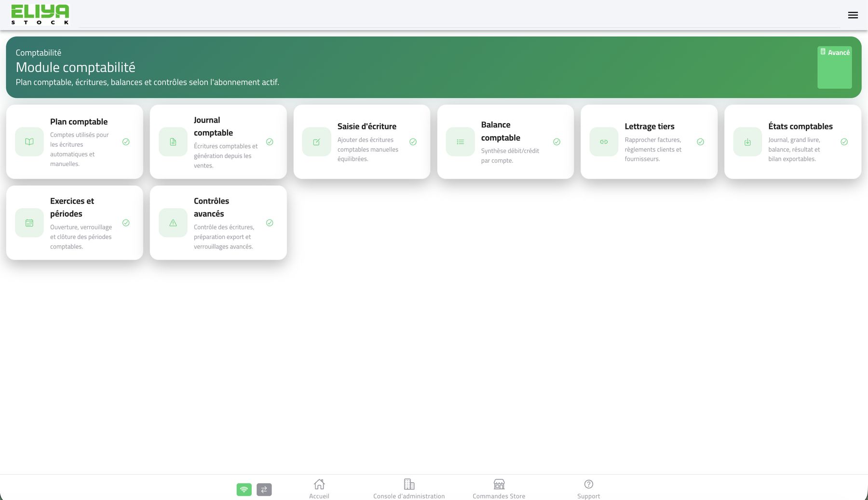The image size is (868, 500).
Task: Open the Saisie d'écriture title
Action: (367, 126)
